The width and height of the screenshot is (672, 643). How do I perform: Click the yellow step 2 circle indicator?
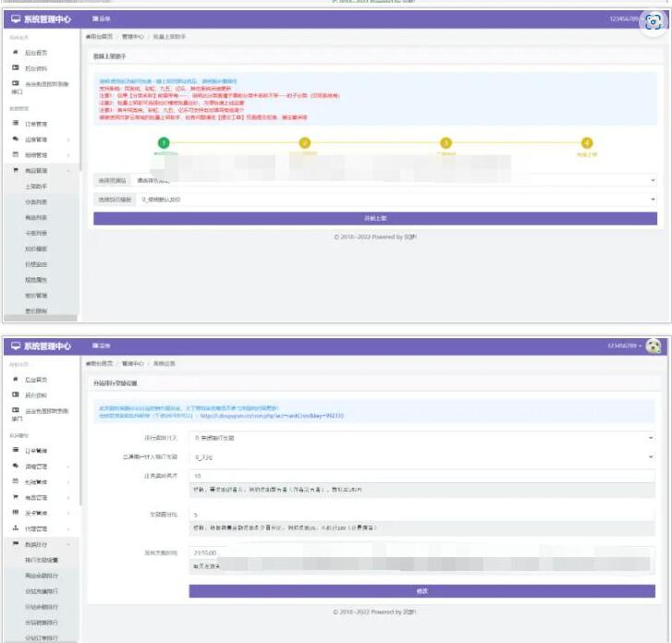(305, 143)
